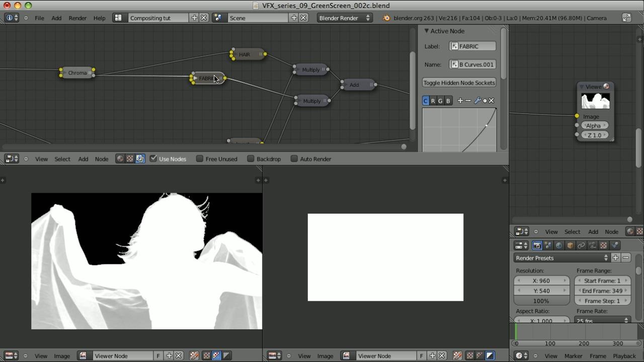Image resolution: width=644 pixels, height=362 pixels.
Task: Select the HAIR node
Action: [x=248, y=54]
